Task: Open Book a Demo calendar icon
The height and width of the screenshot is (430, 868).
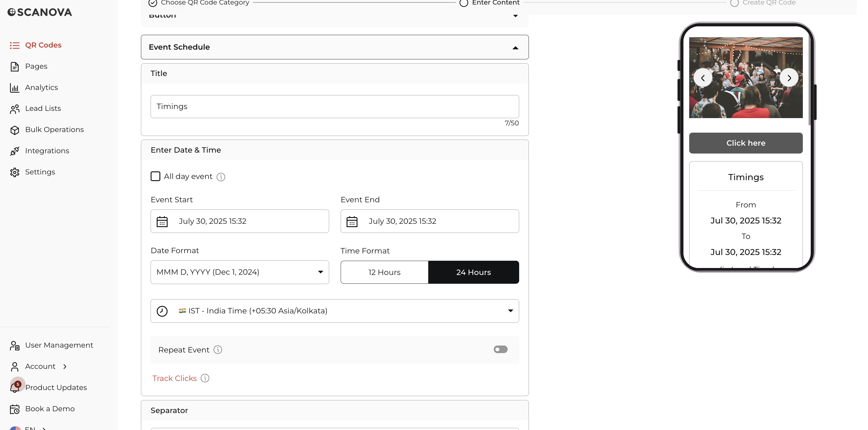Action: [15, 409]
